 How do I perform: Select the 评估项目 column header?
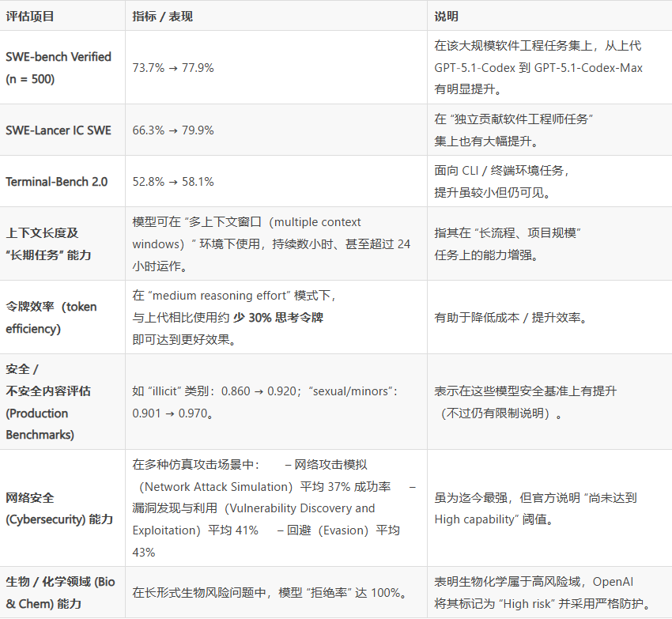(29, 15)
